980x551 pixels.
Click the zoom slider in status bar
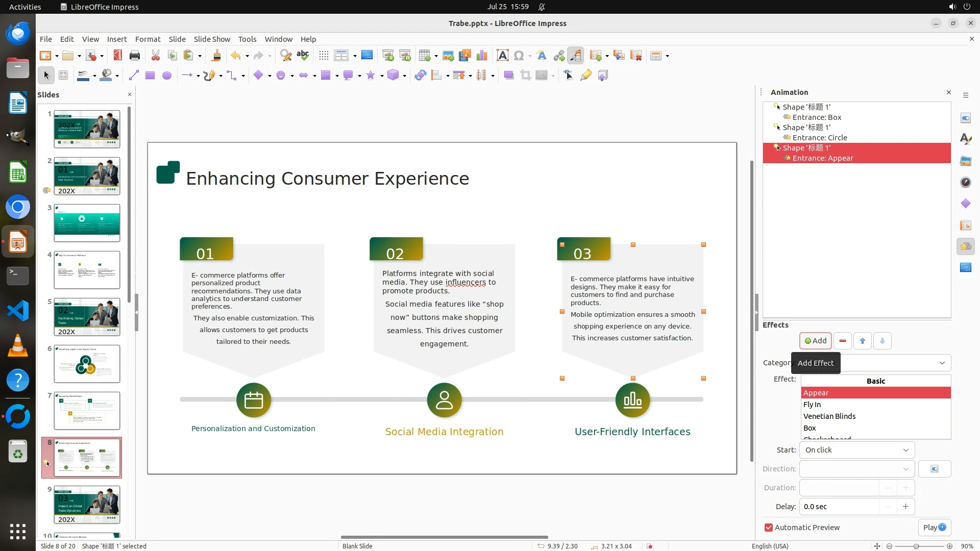pos(916,546)
